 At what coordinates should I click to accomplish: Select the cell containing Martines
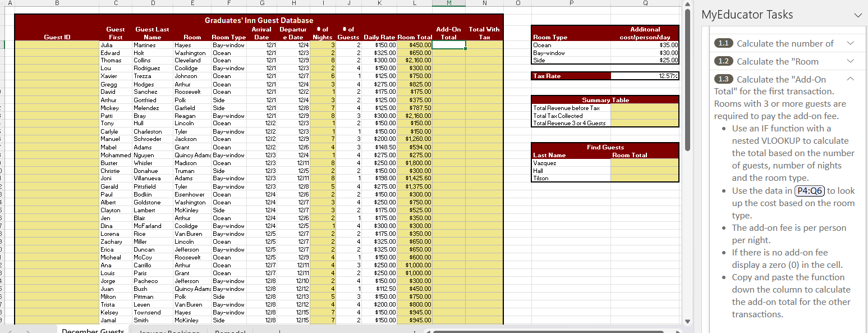[x=153, y=45]
